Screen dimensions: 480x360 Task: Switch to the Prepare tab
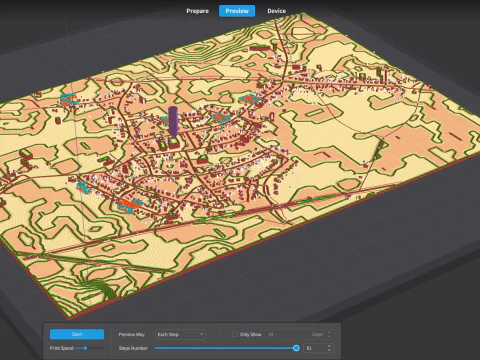pos(197,11)
